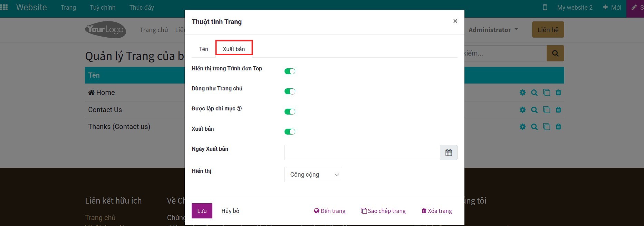
Task: Open settings gear for Home page
Action: pos(522,92)
